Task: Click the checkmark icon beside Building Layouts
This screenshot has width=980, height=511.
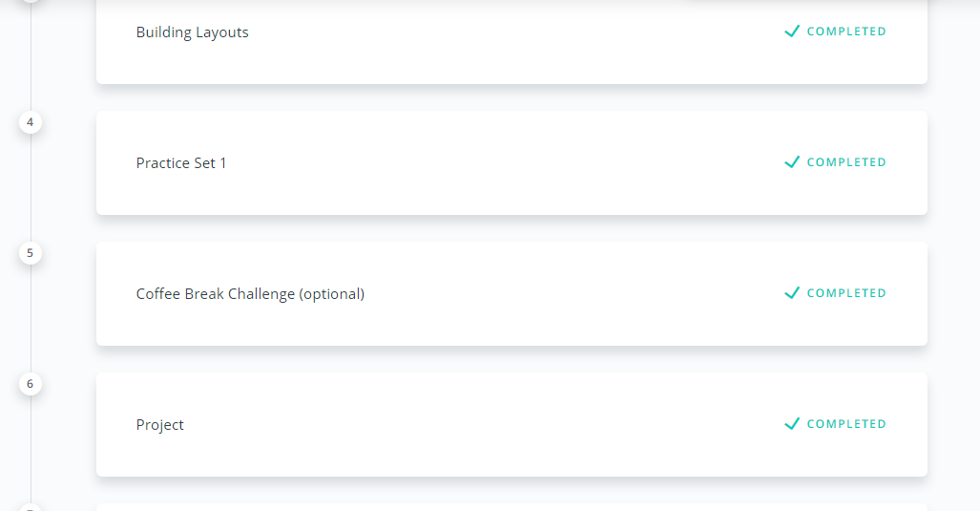Action: pyautogui.click(x=791, y=32)
